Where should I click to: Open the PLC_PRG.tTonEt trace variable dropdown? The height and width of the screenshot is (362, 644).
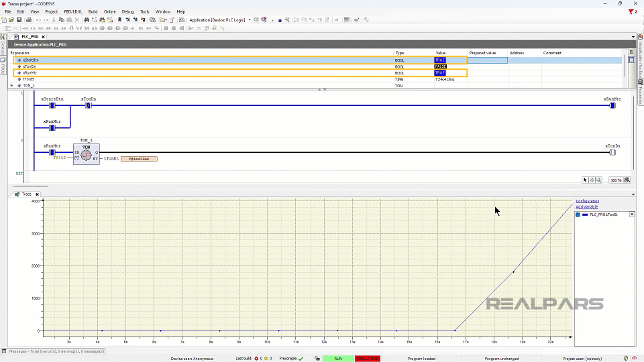click(632, 215)
